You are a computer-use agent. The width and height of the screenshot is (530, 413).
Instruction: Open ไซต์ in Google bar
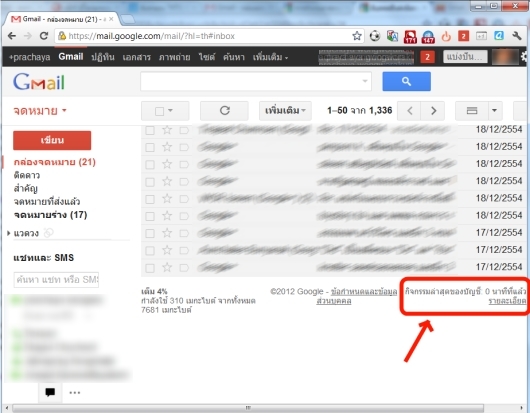[x=207, y=57]
